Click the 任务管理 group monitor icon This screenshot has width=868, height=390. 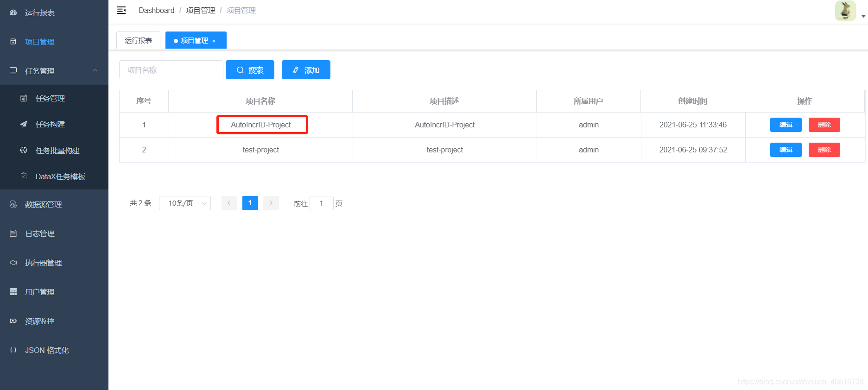pos(13,70)
